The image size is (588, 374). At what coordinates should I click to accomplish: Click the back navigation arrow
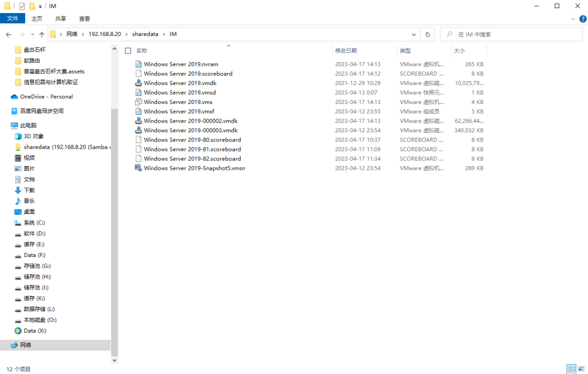(9, 34)
